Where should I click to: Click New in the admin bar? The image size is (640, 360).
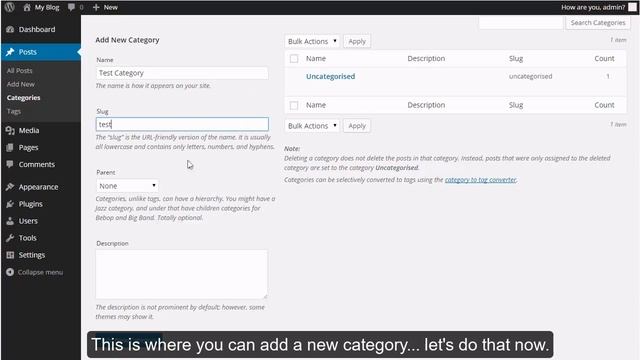coord(110,7)
